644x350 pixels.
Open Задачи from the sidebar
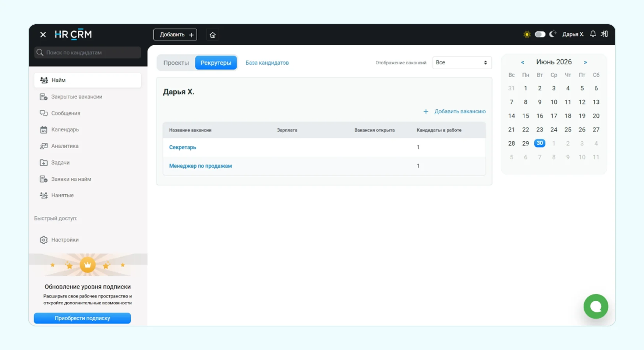pyautogui.click(x=60, y=162)
